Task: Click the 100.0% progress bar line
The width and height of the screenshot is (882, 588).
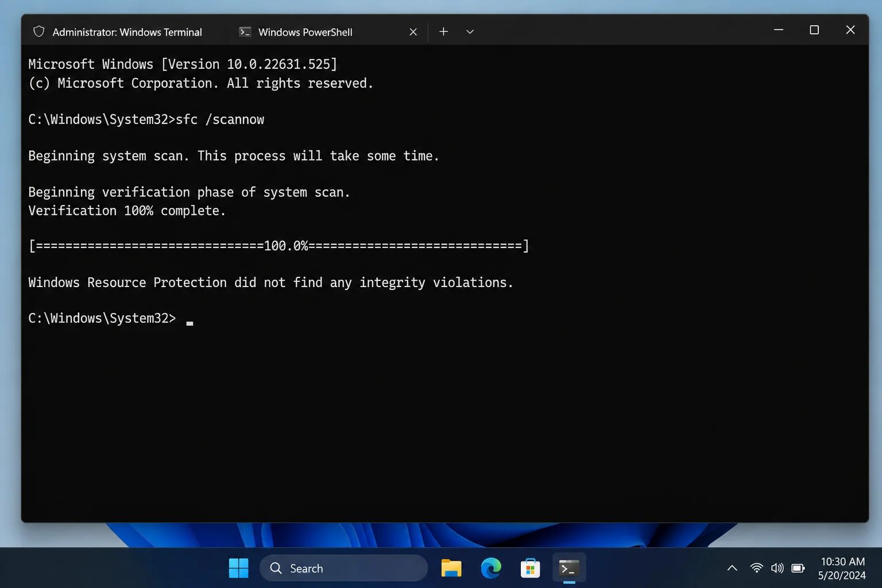Action: (x=278, y=246)
